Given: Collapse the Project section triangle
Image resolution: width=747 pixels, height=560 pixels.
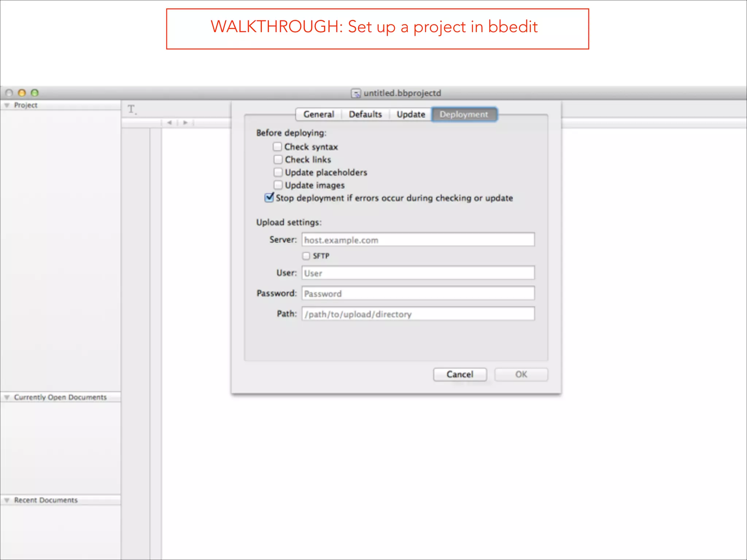Looking at the screenshot, I should tap(7, 105).
